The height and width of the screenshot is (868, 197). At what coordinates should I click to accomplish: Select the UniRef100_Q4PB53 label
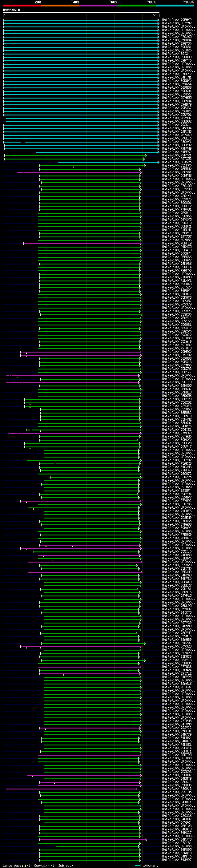tap(176, 555)
